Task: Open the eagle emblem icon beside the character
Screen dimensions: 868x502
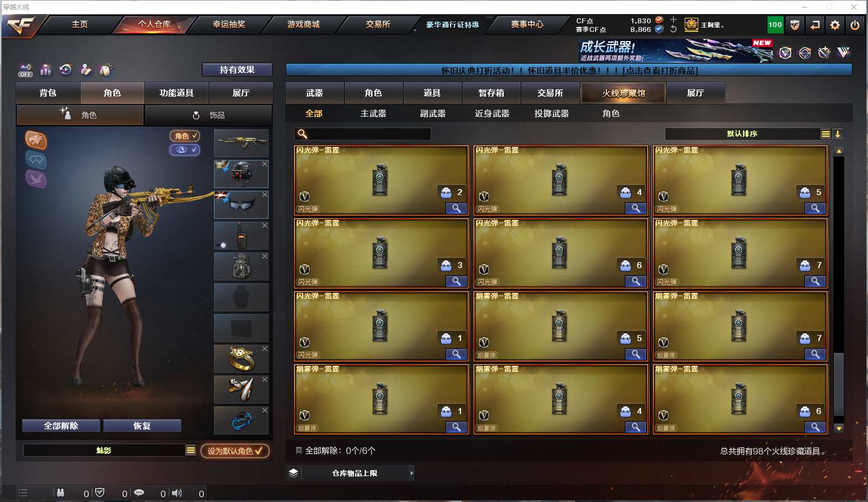Action: 36,140
